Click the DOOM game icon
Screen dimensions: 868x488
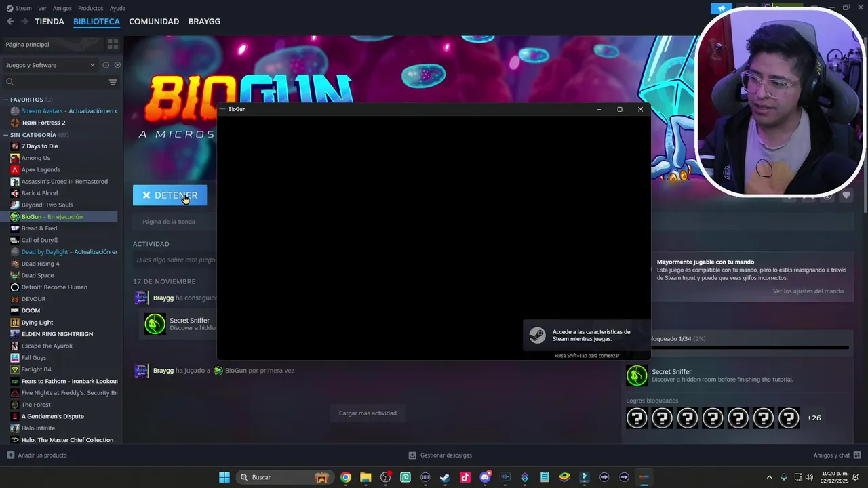click(15, 310)
